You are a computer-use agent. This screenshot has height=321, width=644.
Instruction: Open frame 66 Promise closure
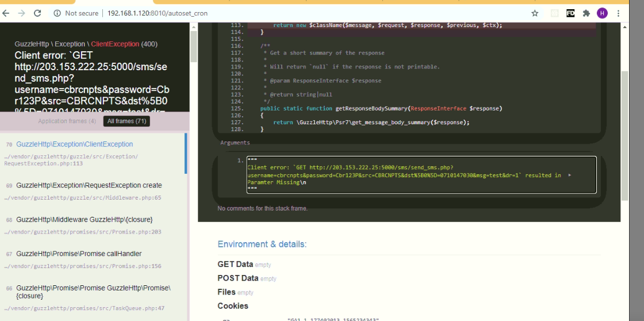(94, 297)
